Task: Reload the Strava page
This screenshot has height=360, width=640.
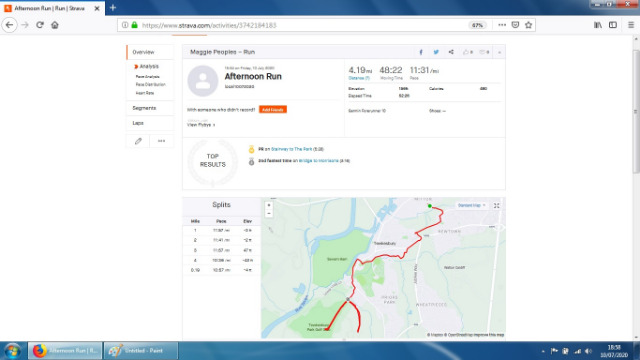Action: [x=40, y=25]
